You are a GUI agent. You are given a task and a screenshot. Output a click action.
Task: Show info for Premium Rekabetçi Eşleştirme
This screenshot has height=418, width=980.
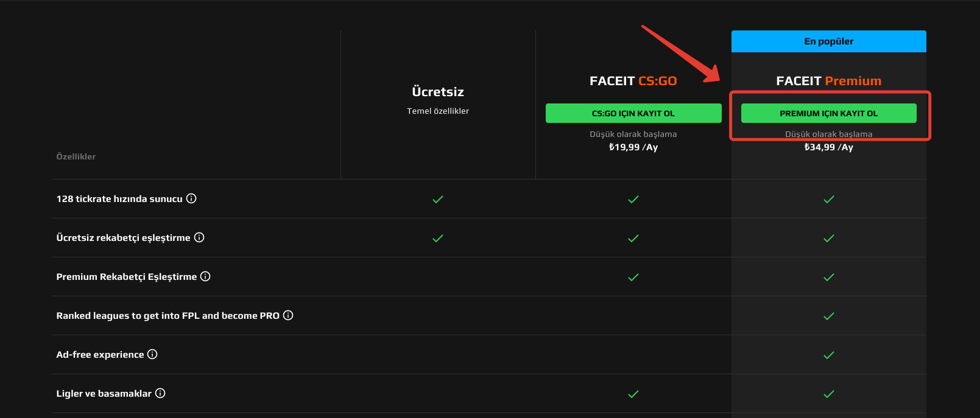pyautogui.click(x=205, y=276)
